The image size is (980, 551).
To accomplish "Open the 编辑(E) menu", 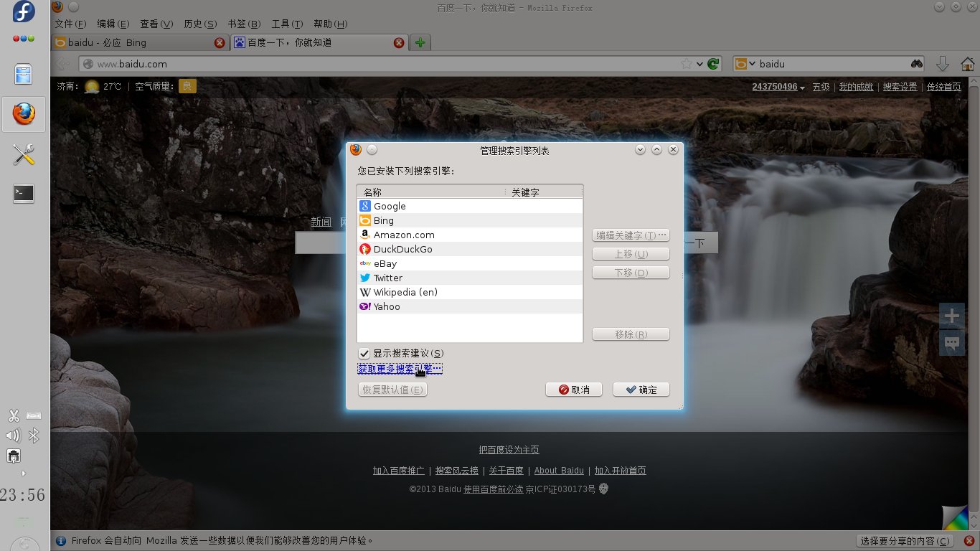I will 113,24.
